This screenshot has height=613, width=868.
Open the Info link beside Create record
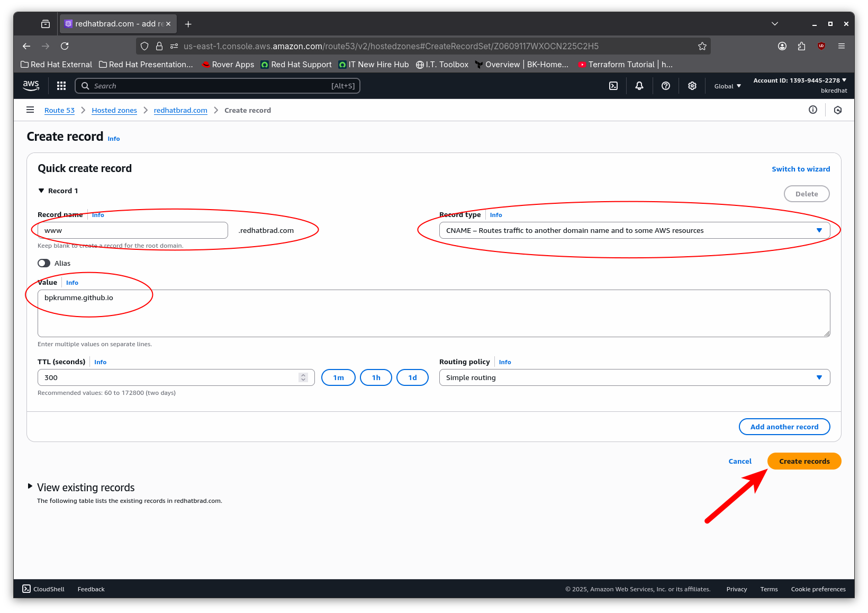[114, 139]
